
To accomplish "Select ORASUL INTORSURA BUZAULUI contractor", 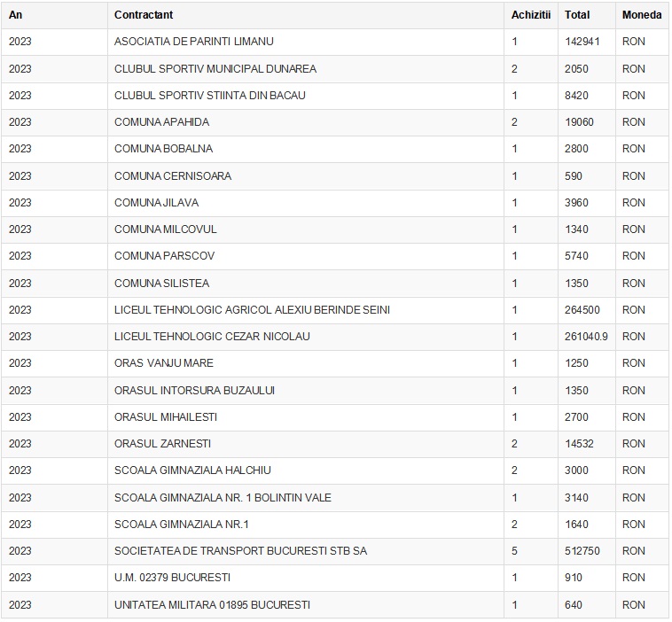I will click(x=194, y=391).
